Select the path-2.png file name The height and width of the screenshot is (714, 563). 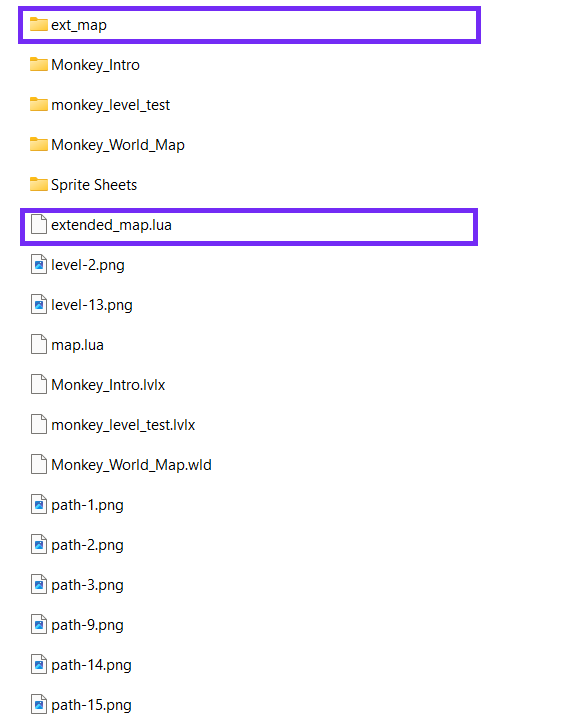point(87,545)
